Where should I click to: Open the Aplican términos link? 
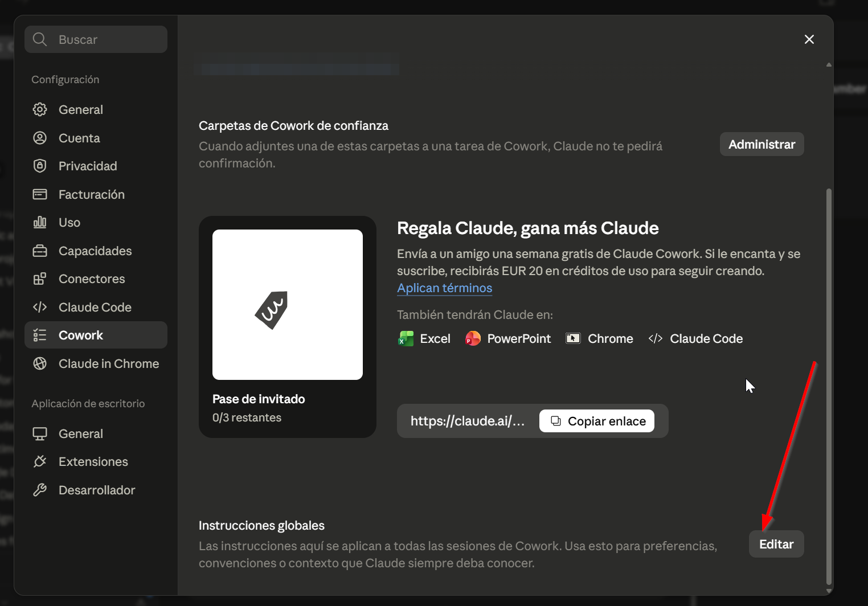tap(444, 288)
